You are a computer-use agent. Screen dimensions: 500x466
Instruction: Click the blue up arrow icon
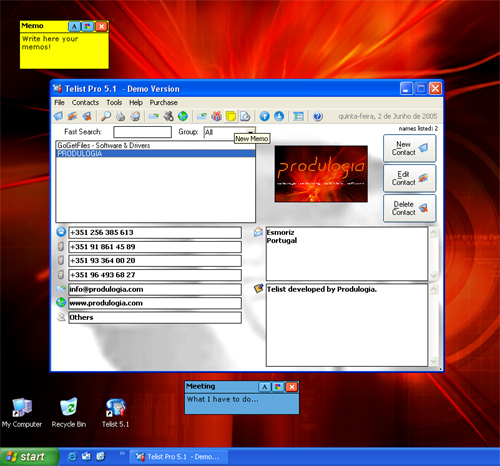(x=264, y=116)
